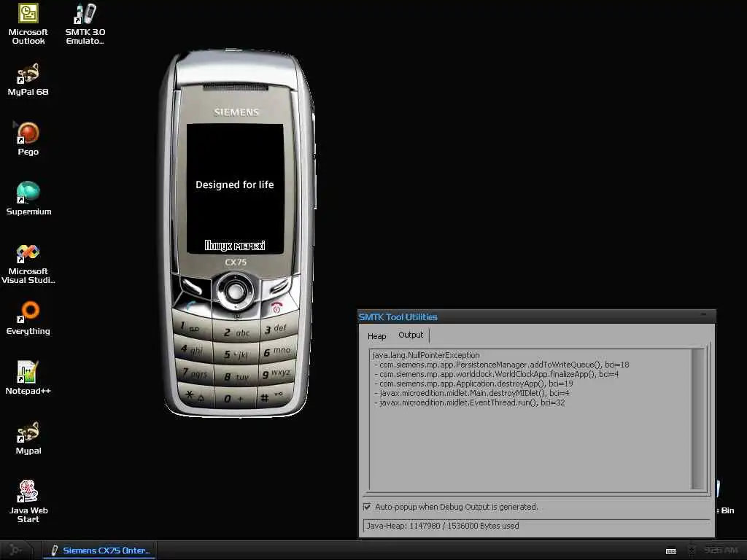Open the keyboard tray icon

671,551
